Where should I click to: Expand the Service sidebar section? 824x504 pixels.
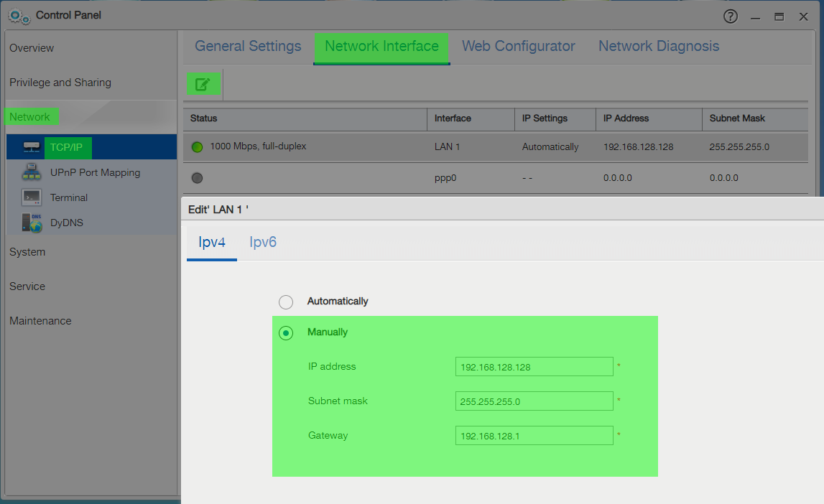click(x=27, y=286)
